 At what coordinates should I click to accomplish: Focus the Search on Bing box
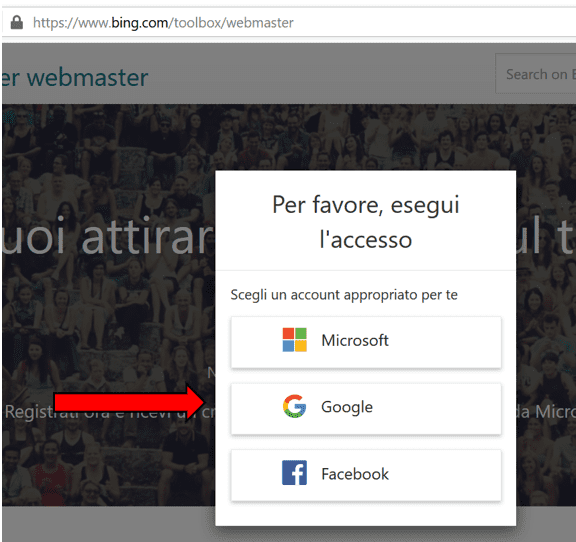tap(536, 73)
